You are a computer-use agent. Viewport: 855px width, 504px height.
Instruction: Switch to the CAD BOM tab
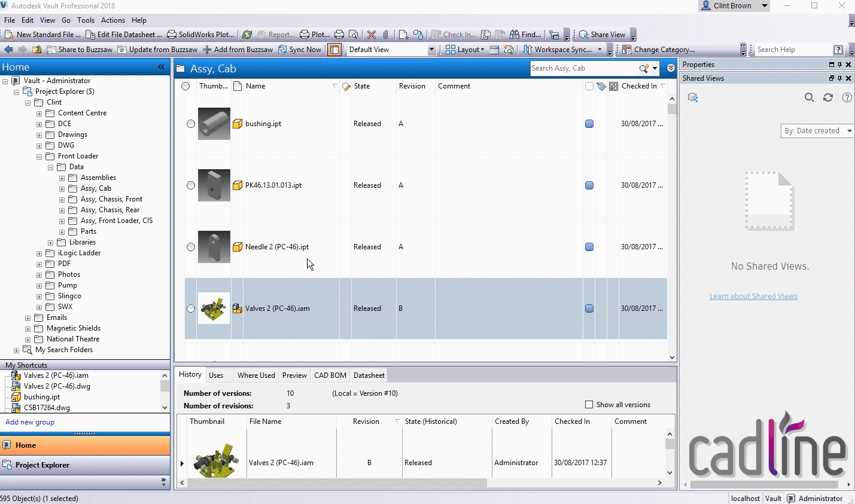330,375
